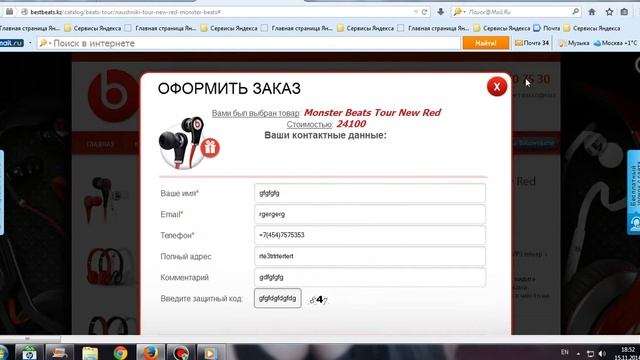This screenshot has height=360, width=640.
Task: Click the captcha code image
Action: coord(319,300)
